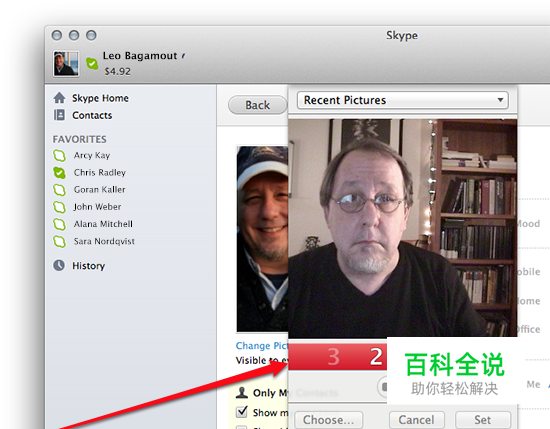Click Goran Kaller's status icon
This screenshot has width=550, height=429.
[x=59, y=190]
